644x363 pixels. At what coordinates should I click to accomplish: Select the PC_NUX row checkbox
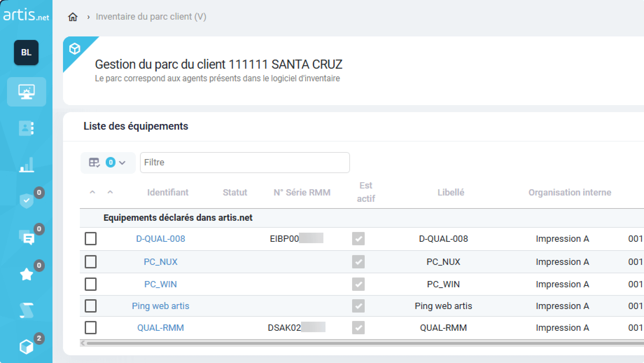(91, 262)
